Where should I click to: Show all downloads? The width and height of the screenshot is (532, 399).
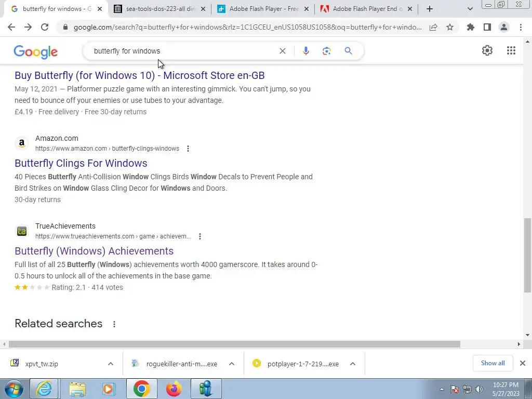(x=493, y=363)
